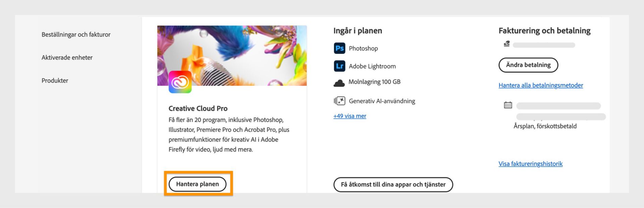The width and height of the screenshot is (644, 208).
Task: Open Hantera alla betalningsmetoder
Action: coord(541,85)
